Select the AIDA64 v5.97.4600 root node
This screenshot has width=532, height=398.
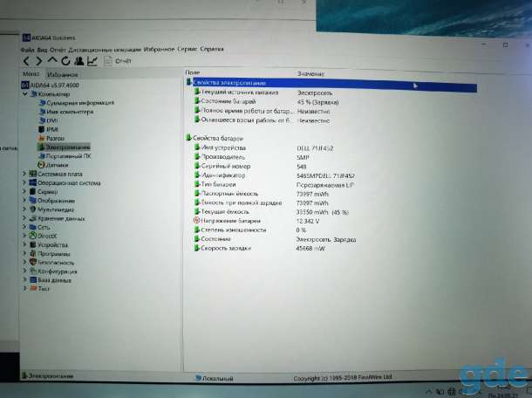click(x=51, y=85)
